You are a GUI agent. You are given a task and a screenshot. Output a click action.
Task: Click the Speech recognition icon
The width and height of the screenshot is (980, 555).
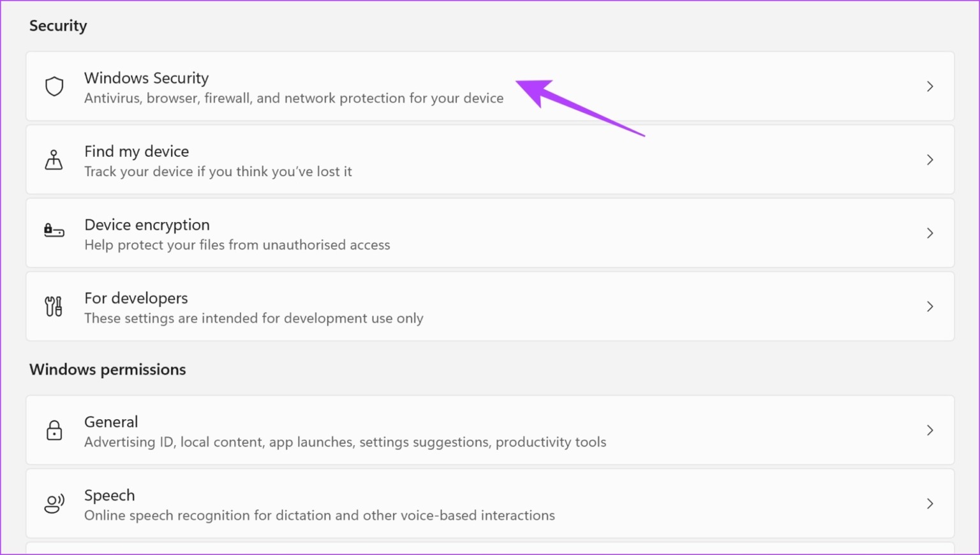point(54,503)
